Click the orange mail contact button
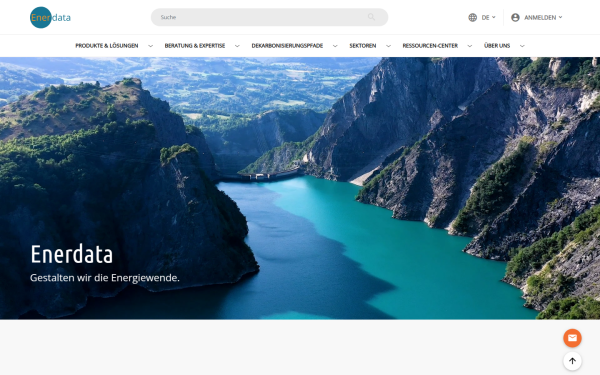Image resolution: width=600 pixels, height=375 pixels. coord(572,338)
